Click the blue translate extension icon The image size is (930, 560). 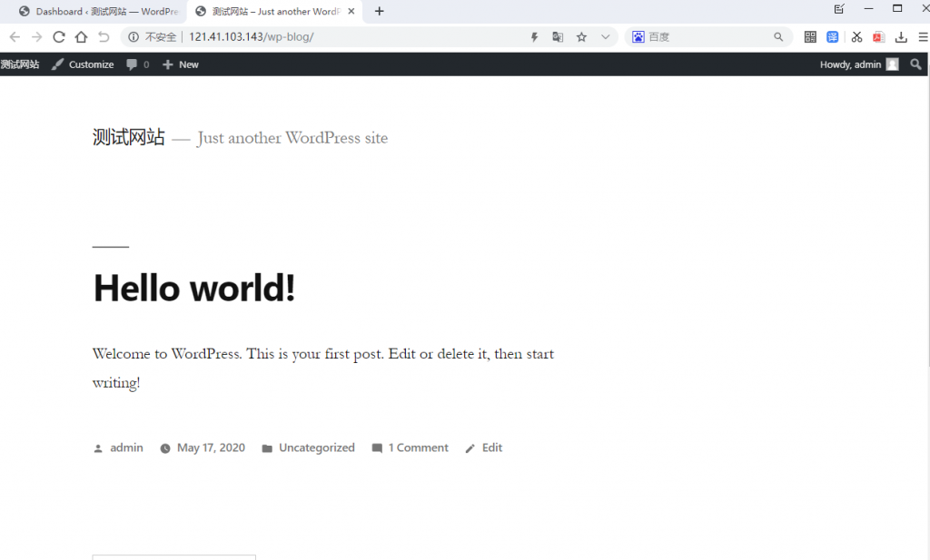[833, 36]
